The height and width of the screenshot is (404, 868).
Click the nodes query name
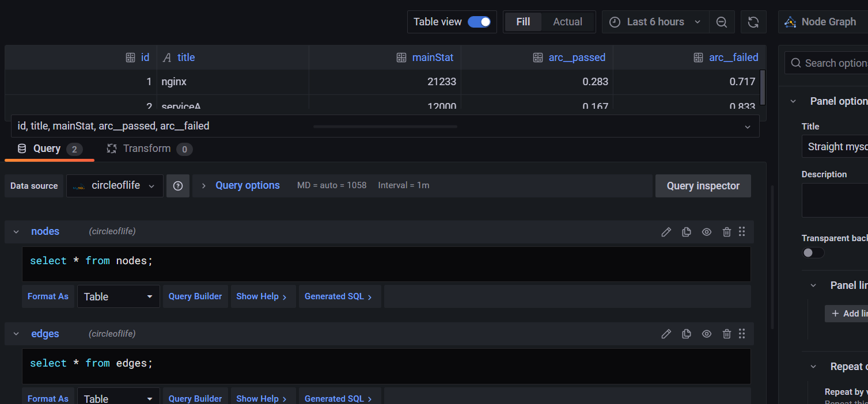[46, 231]
